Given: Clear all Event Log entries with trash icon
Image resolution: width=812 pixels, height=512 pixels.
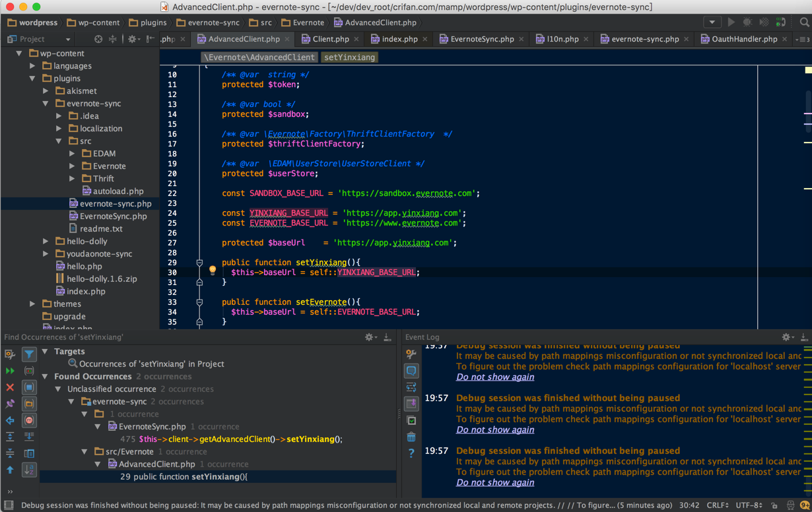Looking at the screenshot, I should (x=411, y=437).
